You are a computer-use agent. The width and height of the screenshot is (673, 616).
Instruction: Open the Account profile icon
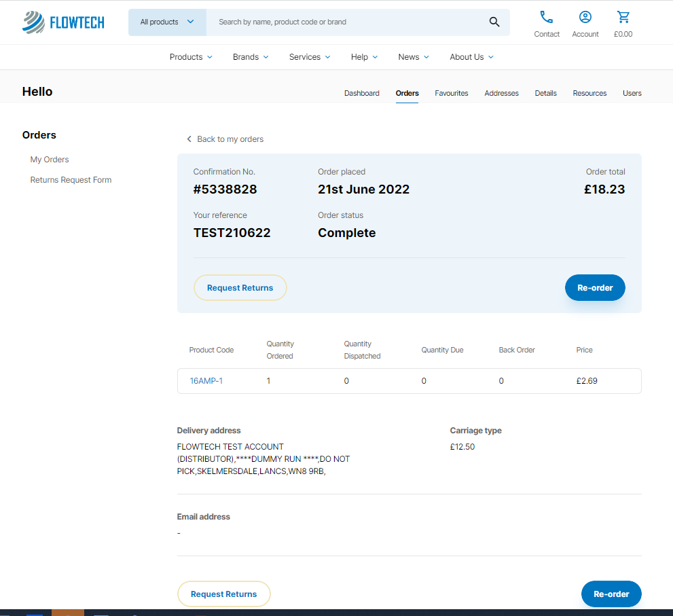(585, 17)
